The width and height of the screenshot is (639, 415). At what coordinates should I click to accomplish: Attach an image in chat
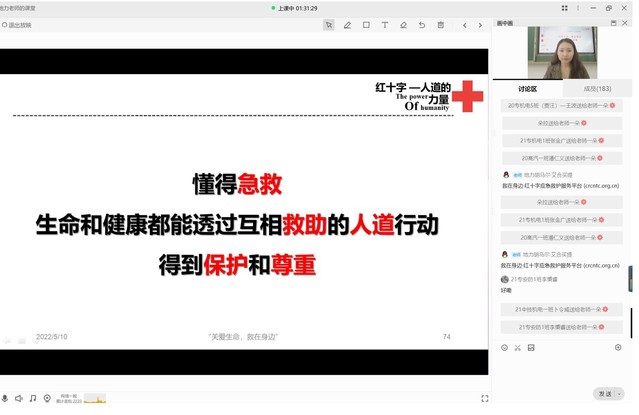[x=531, y=348]
